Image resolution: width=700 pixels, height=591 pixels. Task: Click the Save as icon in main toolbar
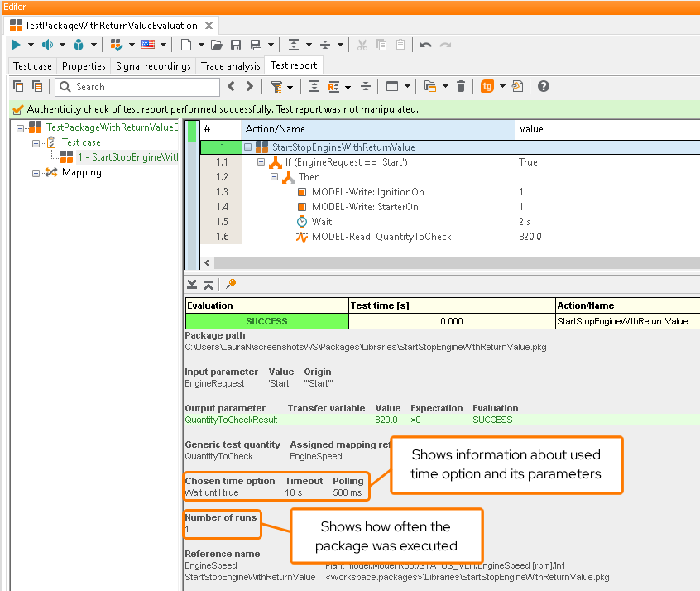click(x=256, y=45)
